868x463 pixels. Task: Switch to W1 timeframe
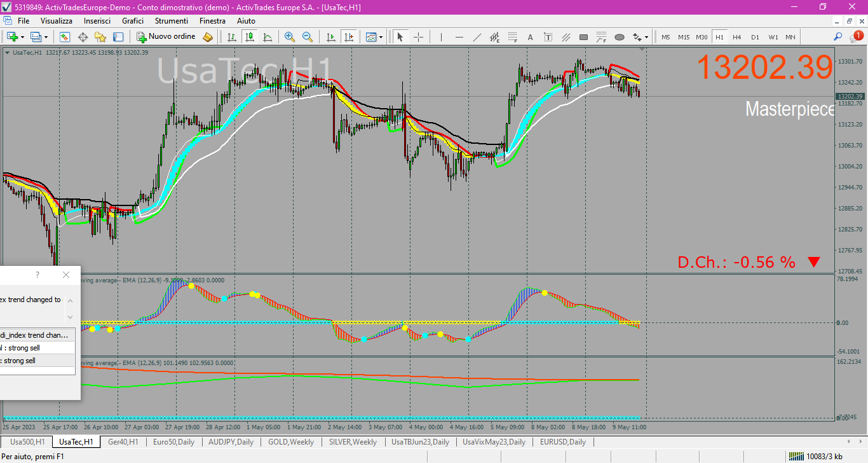773,37
